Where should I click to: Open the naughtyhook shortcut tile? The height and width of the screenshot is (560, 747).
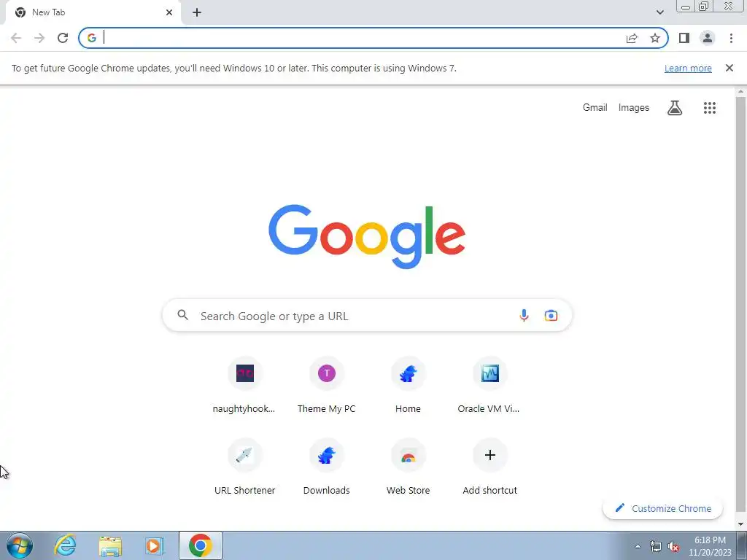(x=244, y=386)
